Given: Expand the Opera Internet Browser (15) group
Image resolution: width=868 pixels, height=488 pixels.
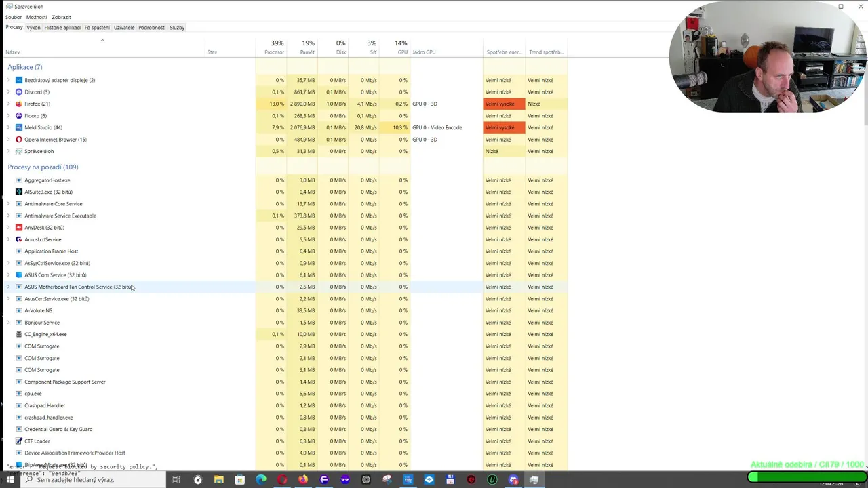Looking at the screenshot, I should point(9,140).
